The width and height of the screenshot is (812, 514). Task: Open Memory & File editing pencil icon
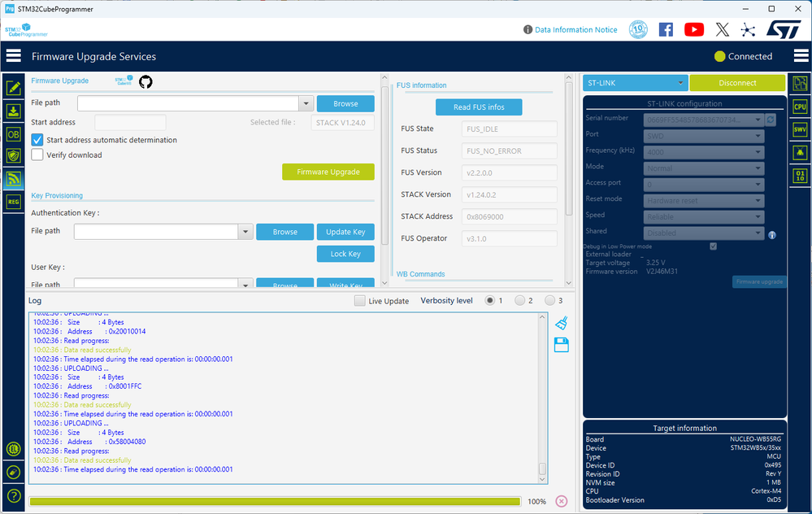tap(14, 88)
